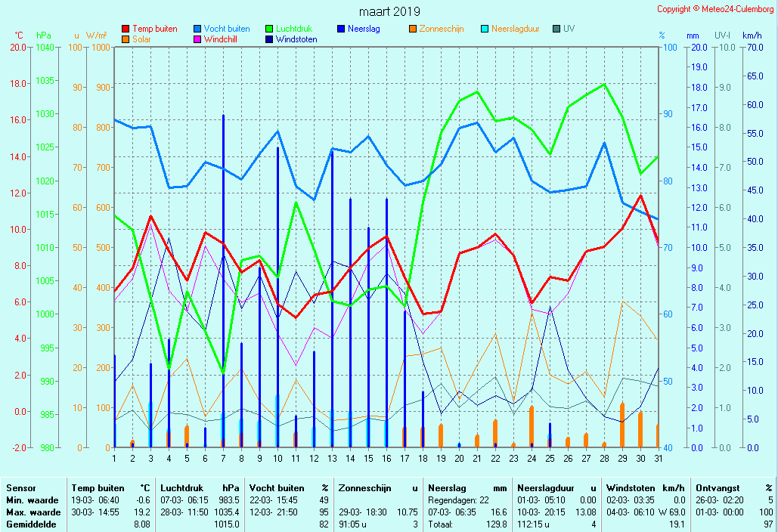The image size is (778, 532).
Task: Open the Copyright Meteo24-Culemborg link
Action: pos(714,9)
